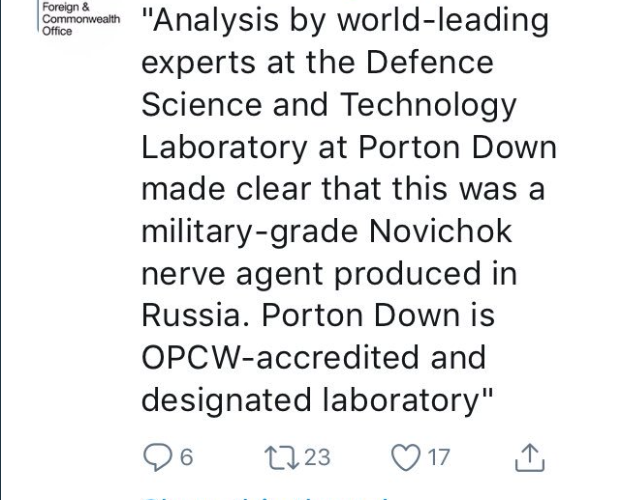Click the "OPCW-accredited and" line of text
The height and width of the screenshot is (500, 619).
click(x=313, y=356)
